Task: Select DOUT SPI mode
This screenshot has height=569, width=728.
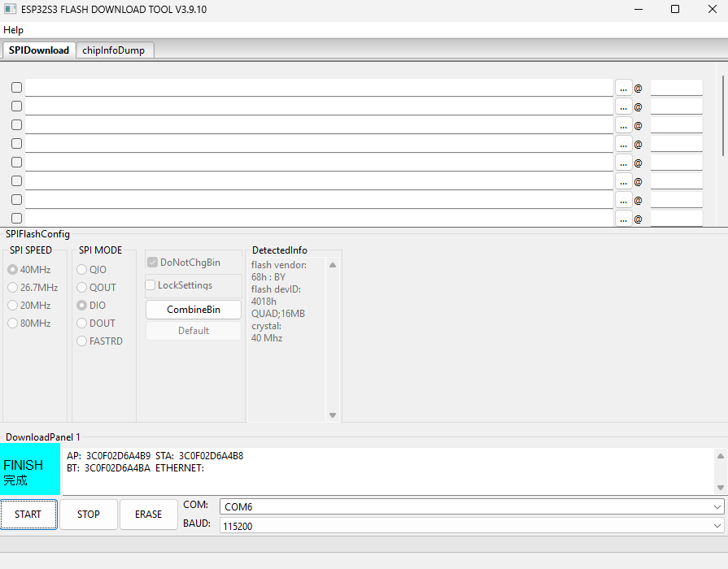Action: (96, 324)
